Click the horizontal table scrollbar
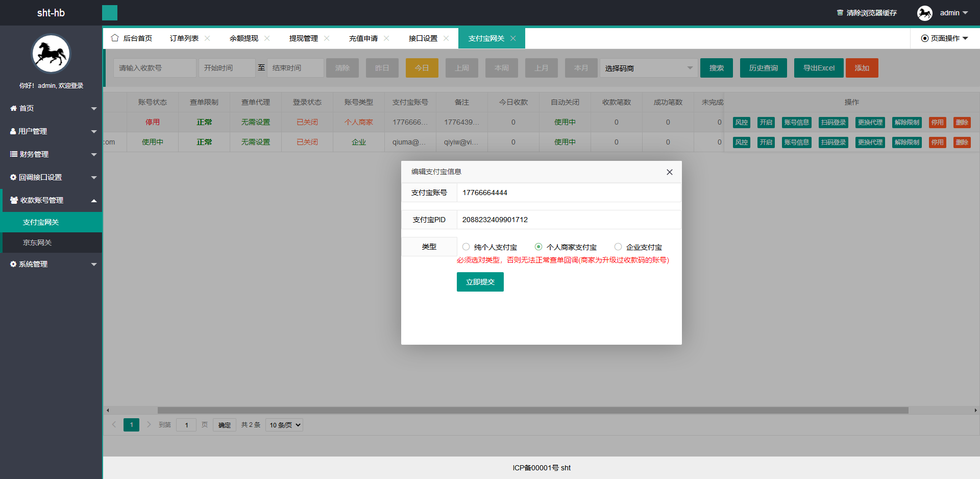 coord(532,410)
